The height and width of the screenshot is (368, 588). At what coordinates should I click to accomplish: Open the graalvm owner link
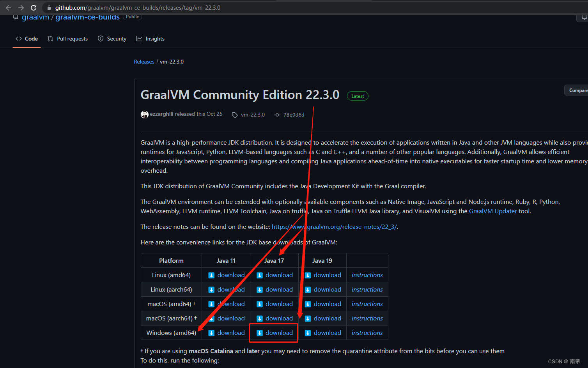(x=35, y=17)
